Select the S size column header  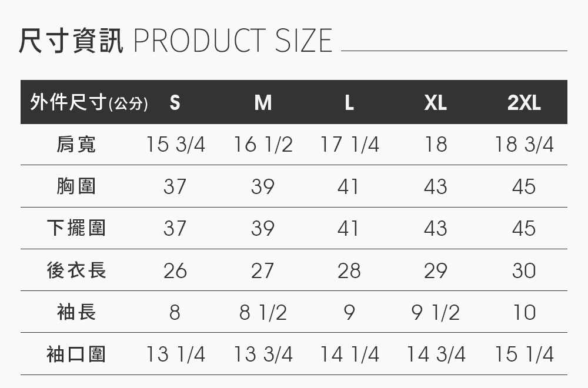click(175, 103)
